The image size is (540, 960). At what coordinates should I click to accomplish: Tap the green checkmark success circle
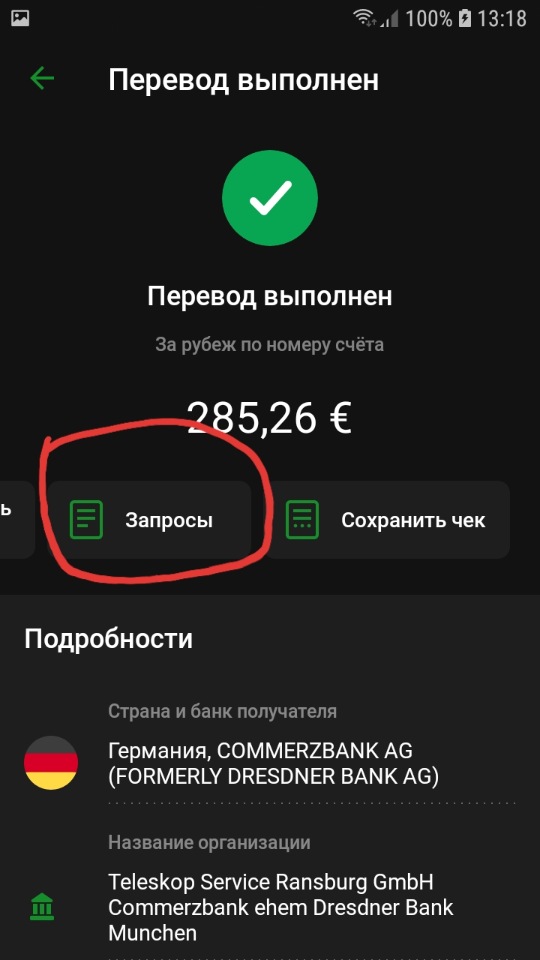270,198
